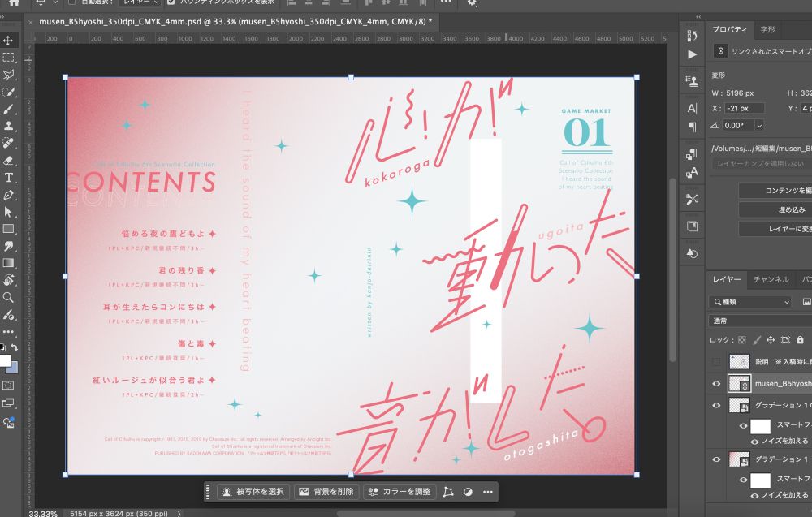Expand the status bar info arrow

click(179, 514)
